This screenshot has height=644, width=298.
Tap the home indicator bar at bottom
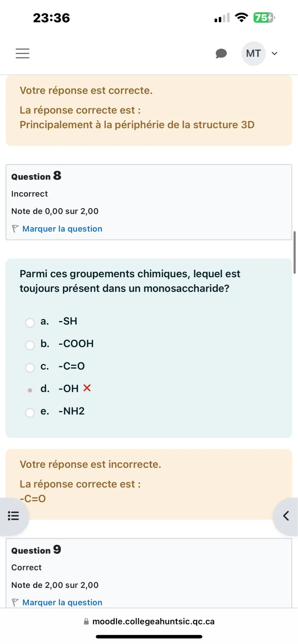point(149,637)
